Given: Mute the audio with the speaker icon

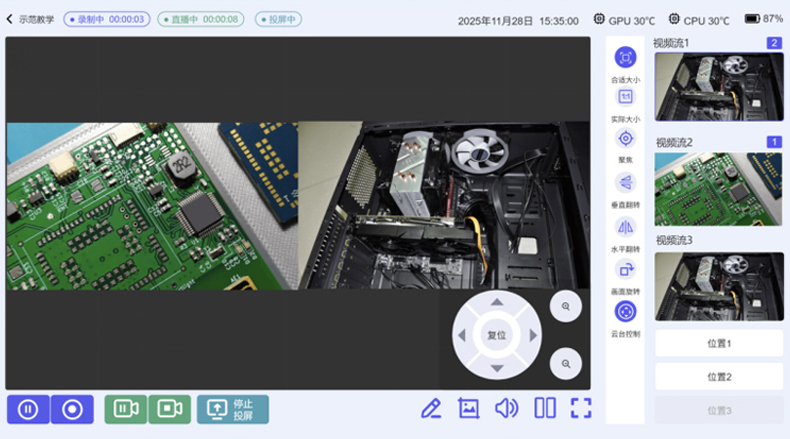Looking at the screenshot, I should point(507,408).
